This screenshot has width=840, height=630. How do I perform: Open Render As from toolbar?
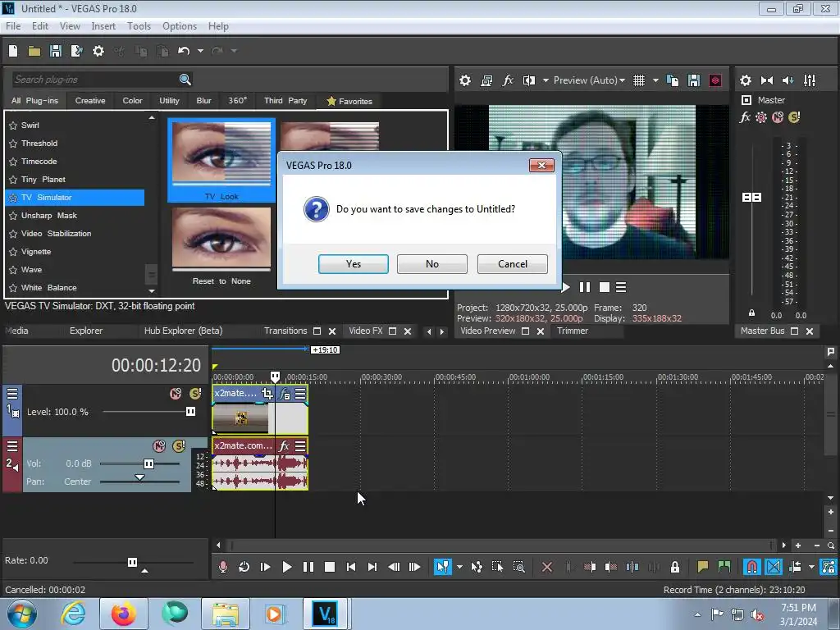pyautogui.click(x=76, y=51)
